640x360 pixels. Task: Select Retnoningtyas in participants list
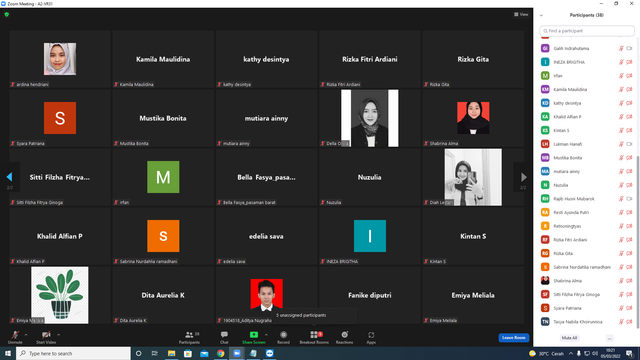(x=587, y=226)
